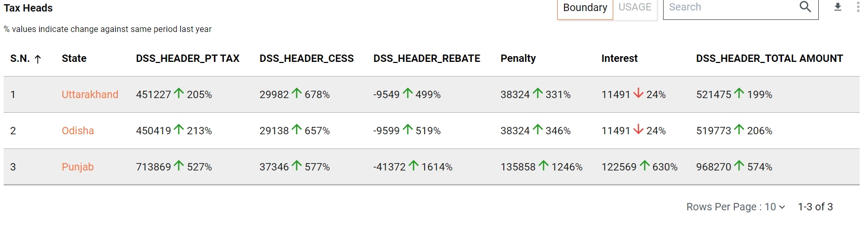Sort by DSS_HEADER_TOTAL AMOUNT column
Screen dimensions: 868x225
tap(769, 58)
